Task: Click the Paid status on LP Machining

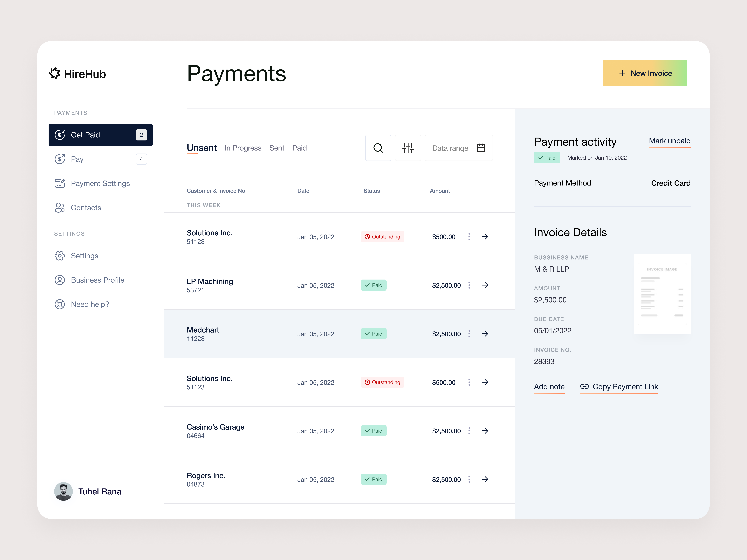Action: point(373,285)
